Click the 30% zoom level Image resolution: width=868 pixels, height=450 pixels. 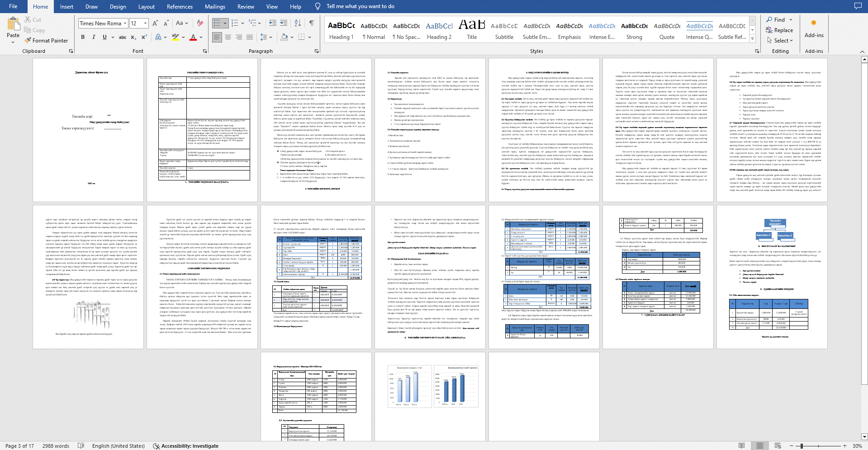pyautogui.click(x=857, y=446)
